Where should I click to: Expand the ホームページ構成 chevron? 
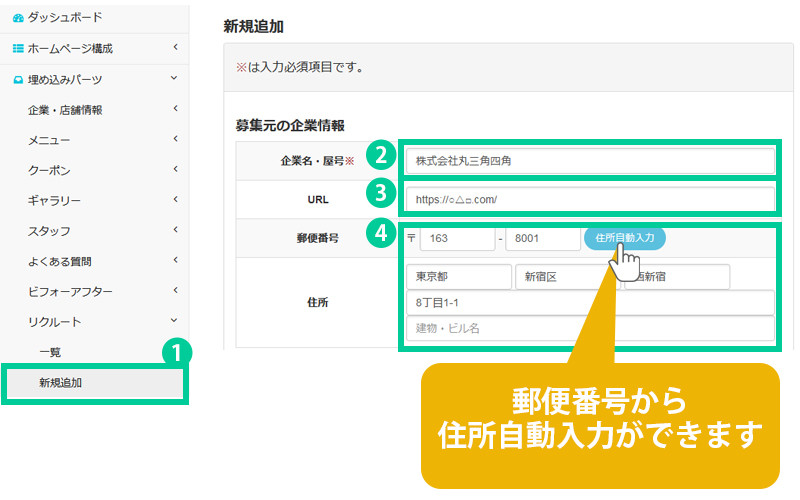click(x=174, y=47)
